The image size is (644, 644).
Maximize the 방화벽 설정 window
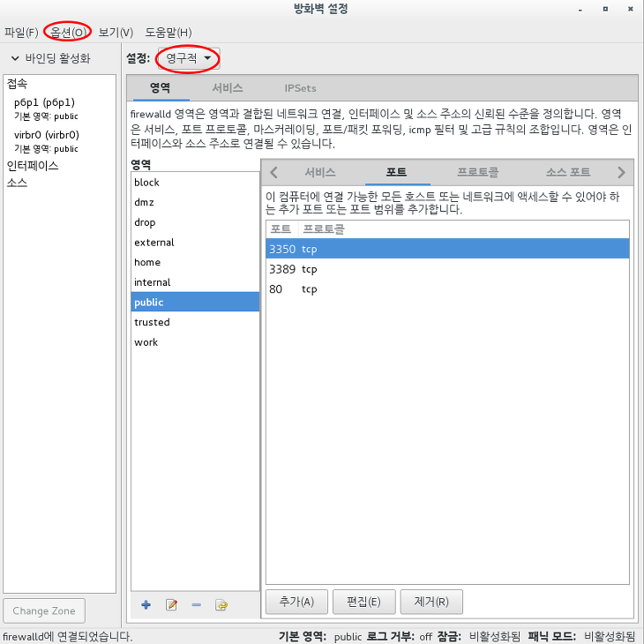pos(605,9)
